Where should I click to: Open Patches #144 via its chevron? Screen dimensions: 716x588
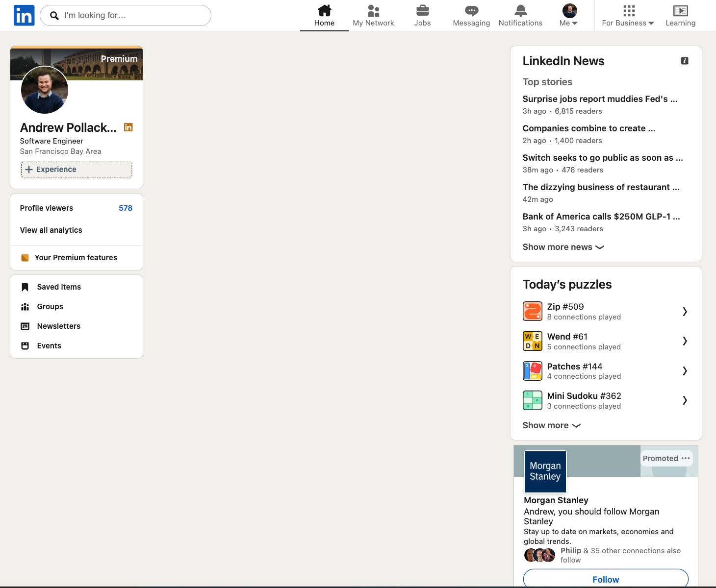685,371
